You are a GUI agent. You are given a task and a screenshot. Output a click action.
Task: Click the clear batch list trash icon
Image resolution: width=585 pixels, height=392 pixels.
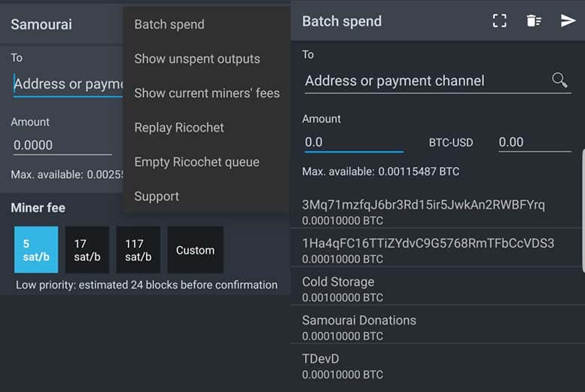click(x=534, y=21)
